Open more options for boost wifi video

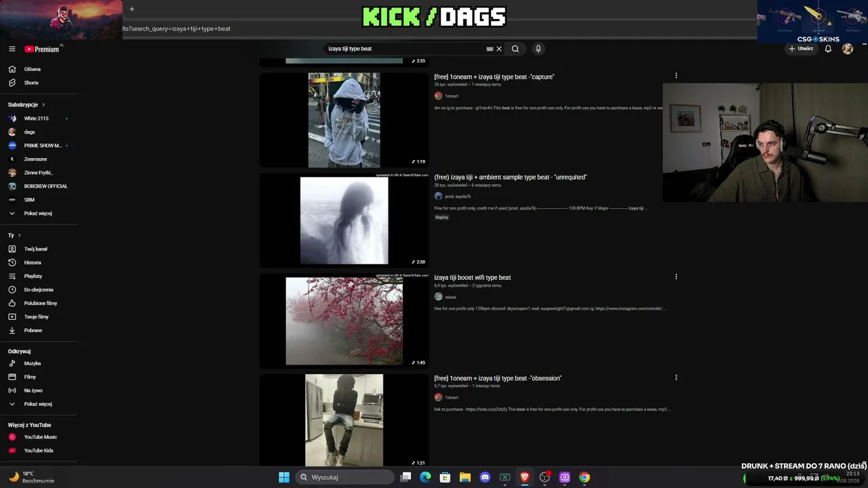tap(676, 277)
